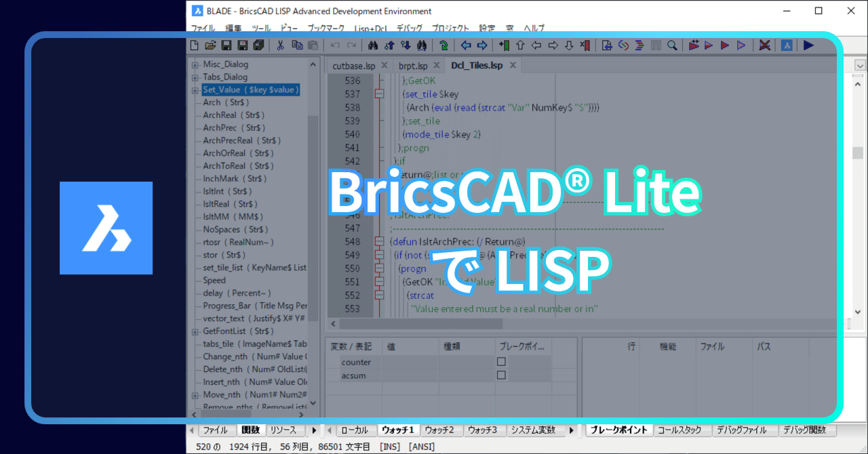This screenshot has width=868, height=454.
Task: Expand the Set_Value tree node
Action: [x=195, y=89]
